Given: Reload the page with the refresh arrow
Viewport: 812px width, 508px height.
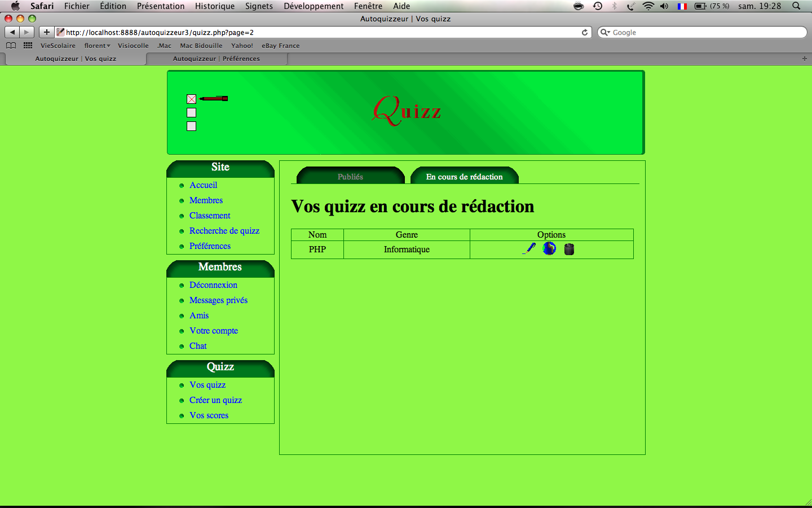Looking at the screenshot, I should click(x=585, y=32).
